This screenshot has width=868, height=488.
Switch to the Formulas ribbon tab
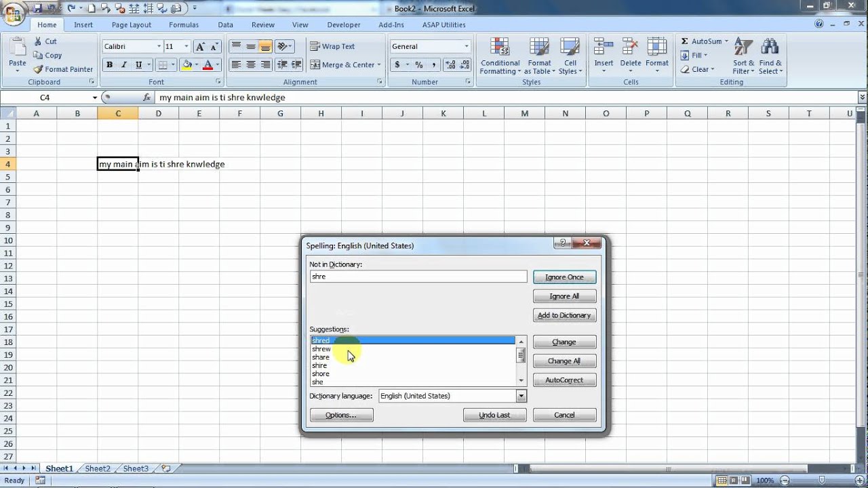pos(184,25)
